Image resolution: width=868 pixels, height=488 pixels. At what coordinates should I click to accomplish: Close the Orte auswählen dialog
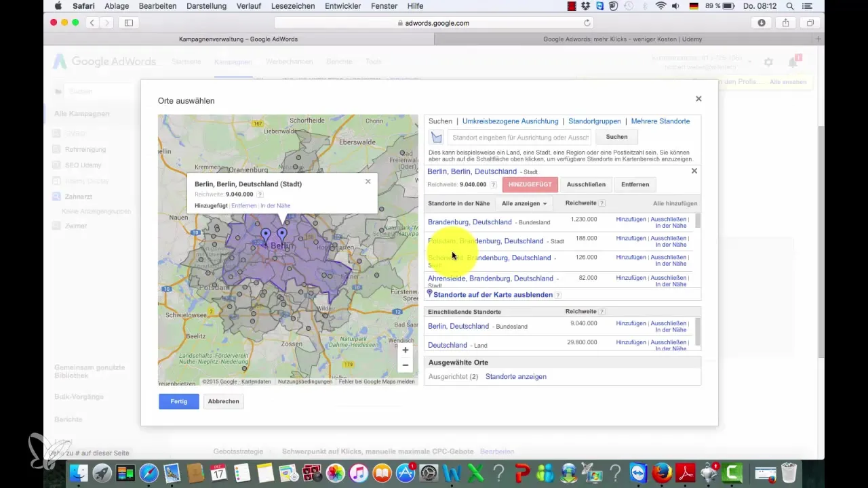(x=698, y=99)
